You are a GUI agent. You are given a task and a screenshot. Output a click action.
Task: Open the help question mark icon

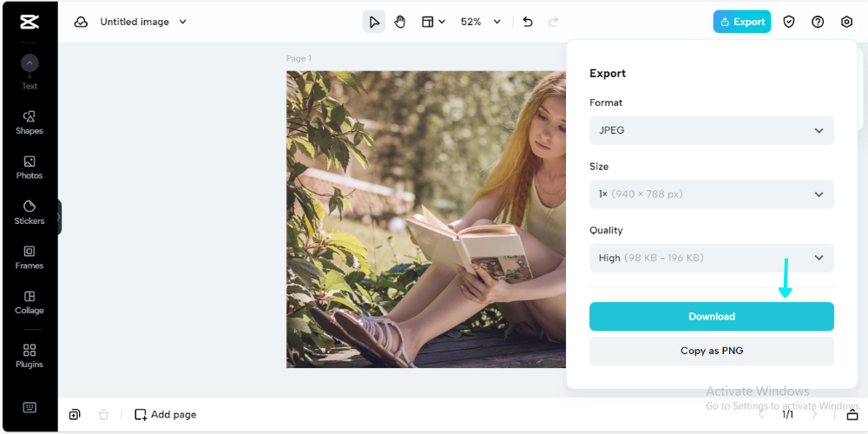[x=818, y=23]
